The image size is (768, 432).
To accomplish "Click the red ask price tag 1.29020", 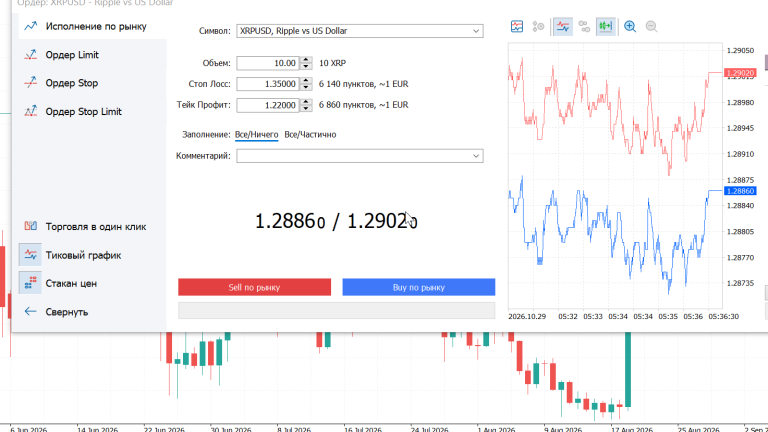I will point(740,73).
